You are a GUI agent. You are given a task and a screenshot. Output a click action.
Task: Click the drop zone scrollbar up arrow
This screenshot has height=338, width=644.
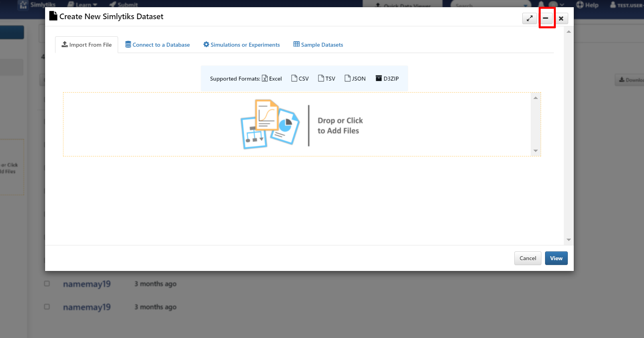point(535,98)
